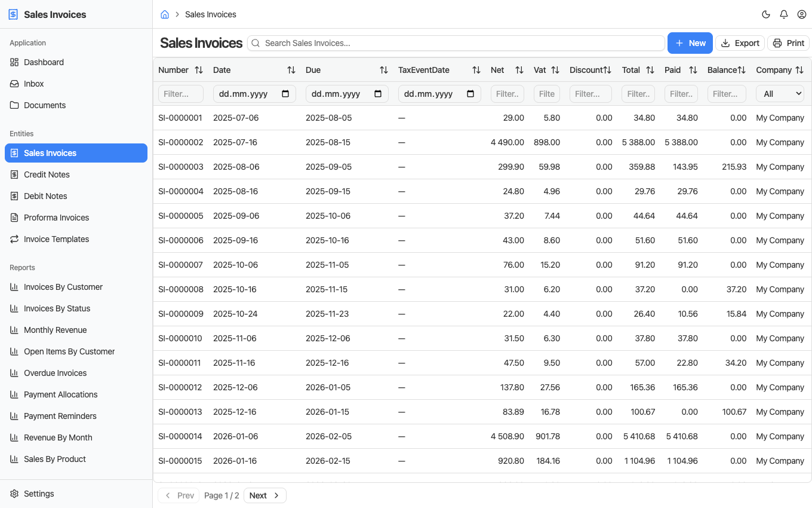Open calendar picker in Due filter

378,94
